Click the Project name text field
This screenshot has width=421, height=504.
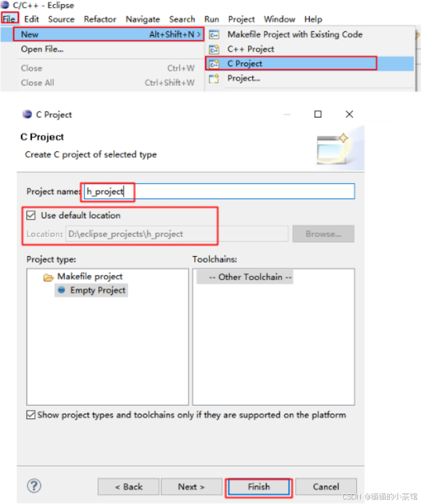click(x=219, y=192)
